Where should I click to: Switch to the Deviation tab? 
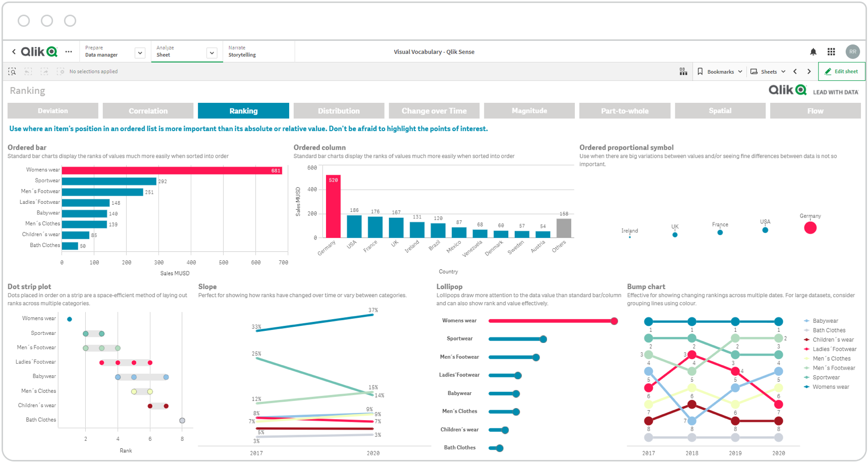[x=53, y=111]
